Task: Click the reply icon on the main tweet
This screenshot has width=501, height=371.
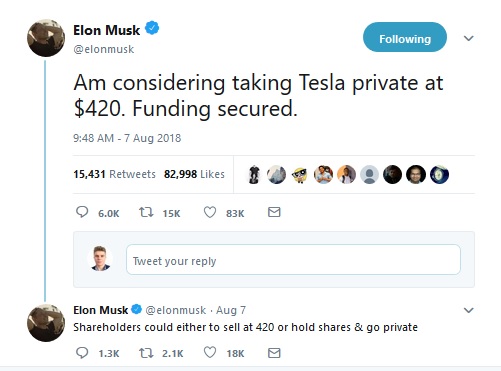Action: coord(82,212)
